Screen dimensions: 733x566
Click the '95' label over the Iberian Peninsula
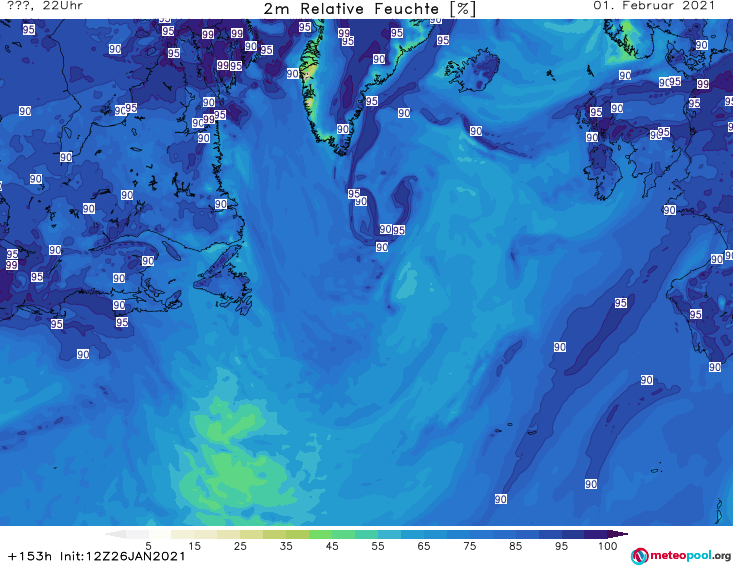695,314
